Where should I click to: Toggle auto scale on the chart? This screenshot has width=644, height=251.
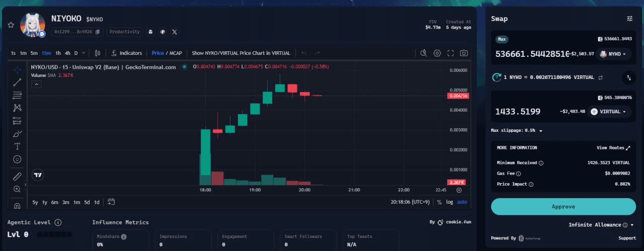tap(462, 202)
